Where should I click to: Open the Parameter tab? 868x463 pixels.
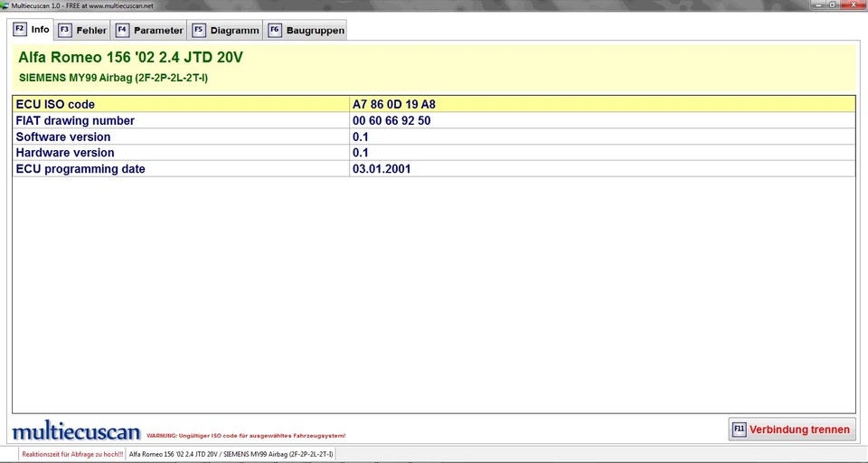point(149,31)
